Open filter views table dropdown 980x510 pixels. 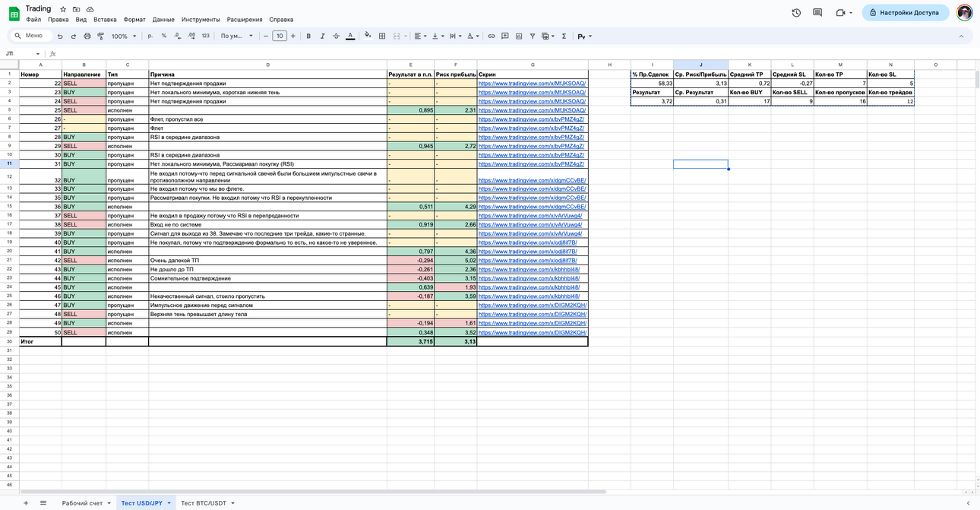click(548, 36)
